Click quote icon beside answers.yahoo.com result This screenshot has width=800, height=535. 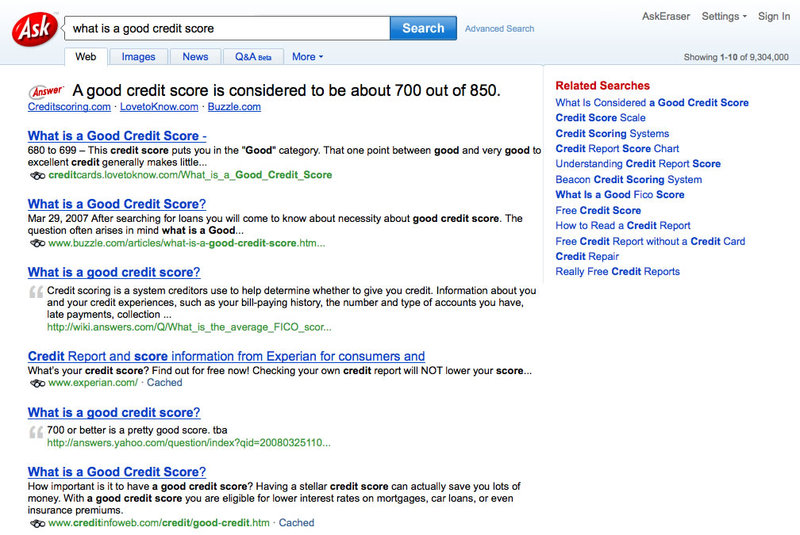click(36, 432)
